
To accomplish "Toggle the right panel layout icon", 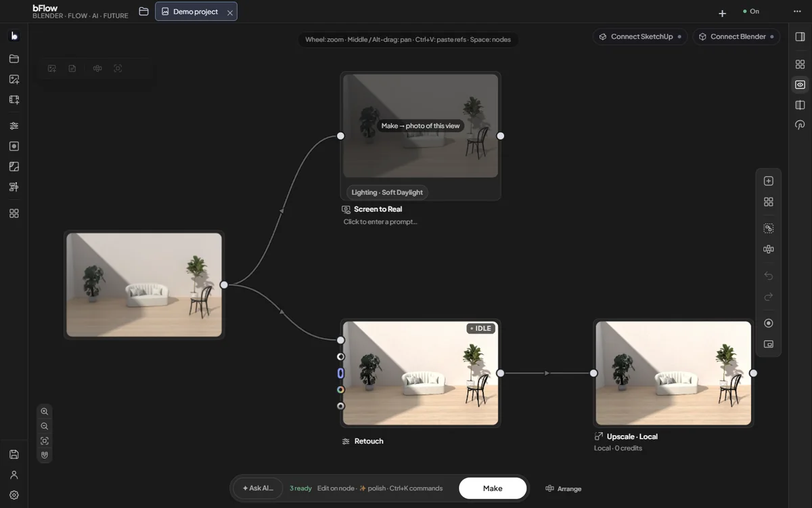I will [x=800, y=37].
